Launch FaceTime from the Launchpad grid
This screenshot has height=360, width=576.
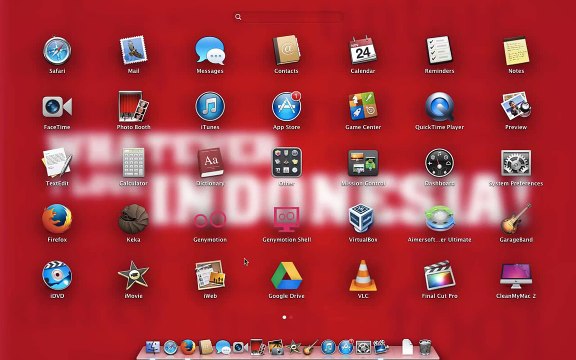tap(57, 107)
